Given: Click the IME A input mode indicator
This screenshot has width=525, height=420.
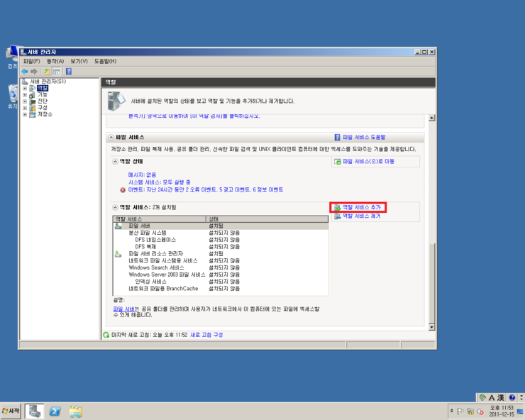Looking at the screenshot, I should 492,397.
